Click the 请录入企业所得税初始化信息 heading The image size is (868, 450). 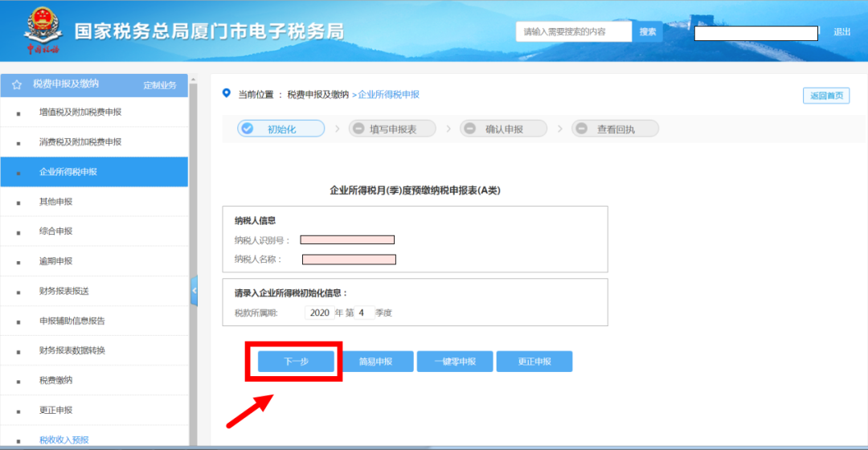(291, 292)
